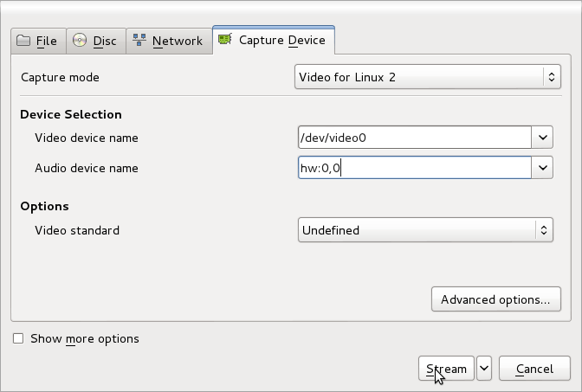Switch to the File tab
The image size is (582, 392).
click(x=39, y=42)
